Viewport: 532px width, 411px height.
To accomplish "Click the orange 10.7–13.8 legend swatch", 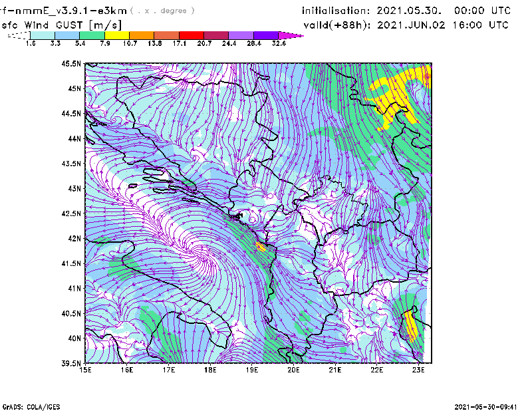I will (x=142, y=35).
